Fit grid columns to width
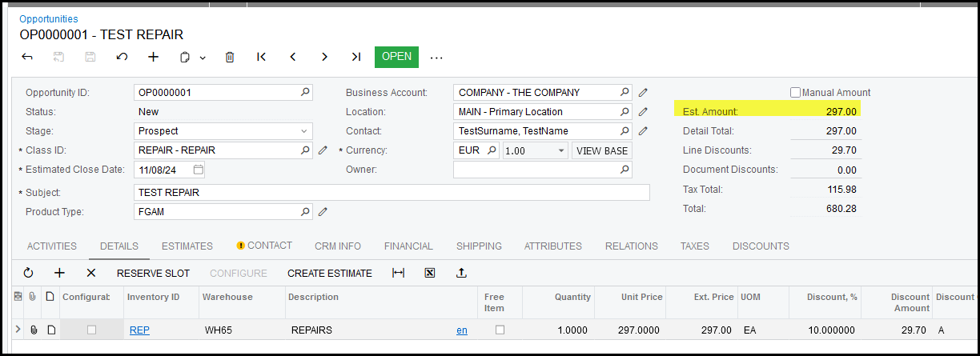This screenshot has height=356, width=980. 398,273
